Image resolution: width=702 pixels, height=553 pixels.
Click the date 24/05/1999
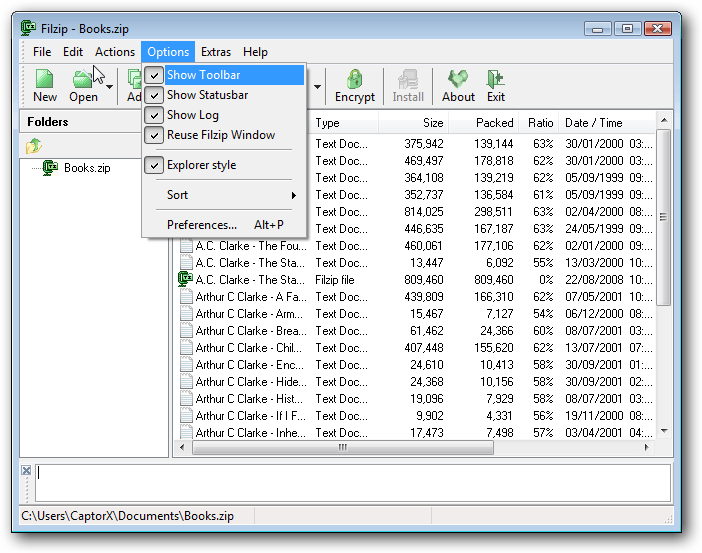(594, 229)
